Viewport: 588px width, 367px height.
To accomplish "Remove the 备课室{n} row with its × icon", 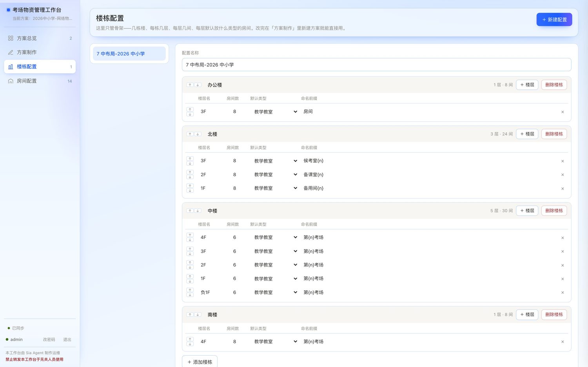I will point(563,175).
